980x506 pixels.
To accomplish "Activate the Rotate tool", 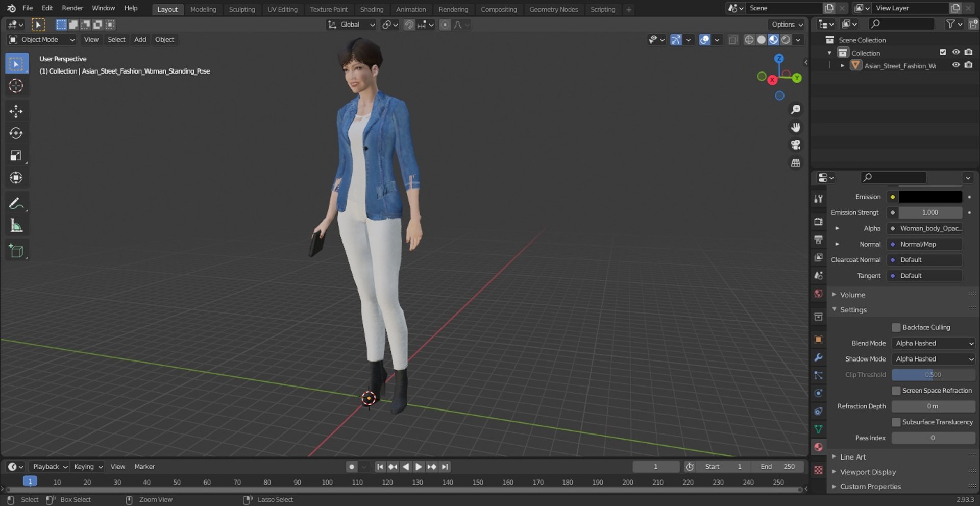I will (16, 133).
